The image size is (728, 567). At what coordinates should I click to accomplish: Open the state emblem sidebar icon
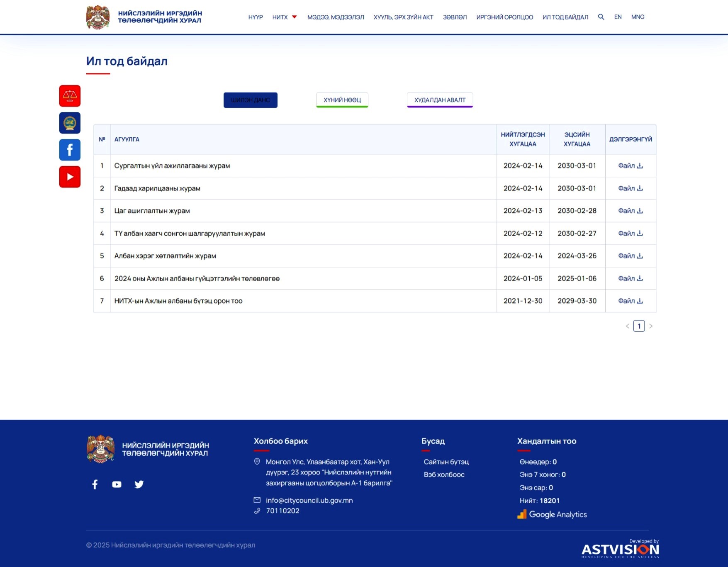(70, 123)
